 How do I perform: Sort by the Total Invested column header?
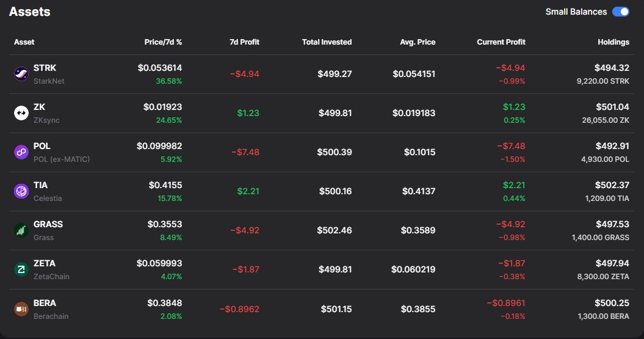tap(327, 42)
